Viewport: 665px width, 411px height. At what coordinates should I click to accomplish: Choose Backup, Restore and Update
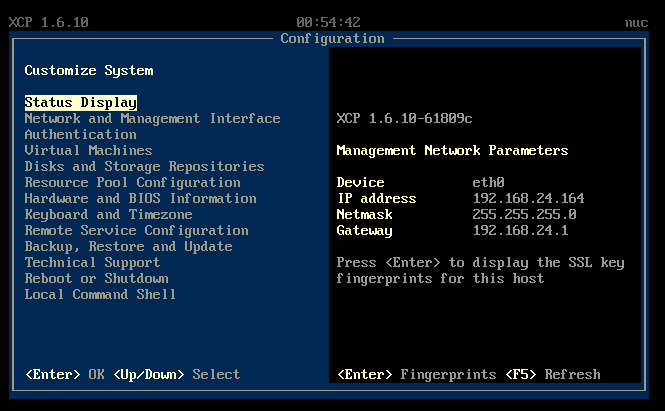pos(128,246)
